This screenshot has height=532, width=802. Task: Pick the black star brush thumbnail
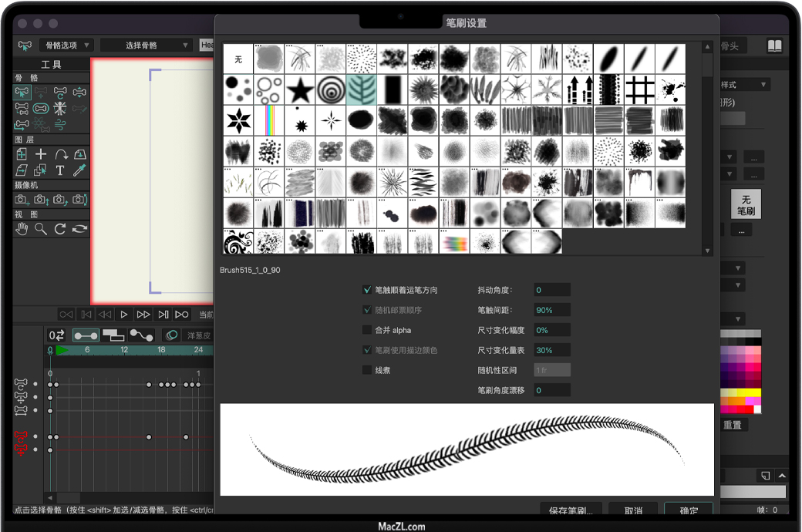299,90
